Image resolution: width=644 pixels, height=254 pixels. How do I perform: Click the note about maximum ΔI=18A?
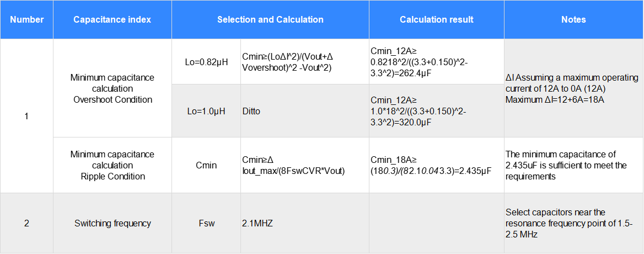click(x=573, y=88)
